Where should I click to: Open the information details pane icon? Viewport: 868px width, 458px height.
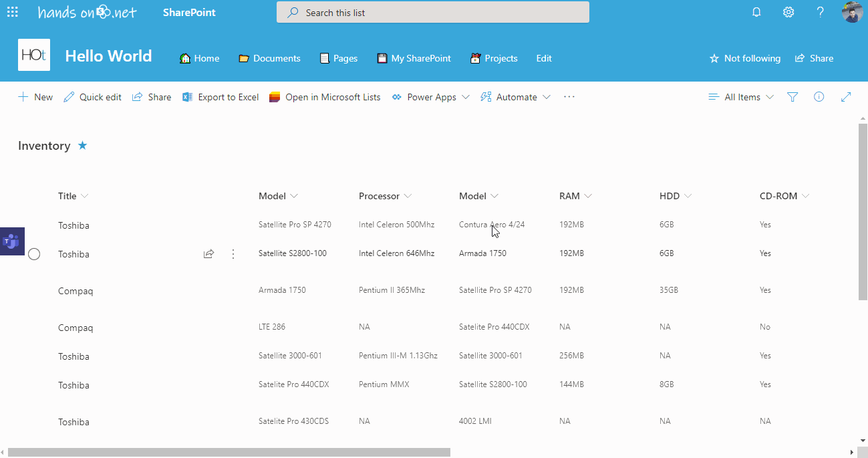point(819,97)
